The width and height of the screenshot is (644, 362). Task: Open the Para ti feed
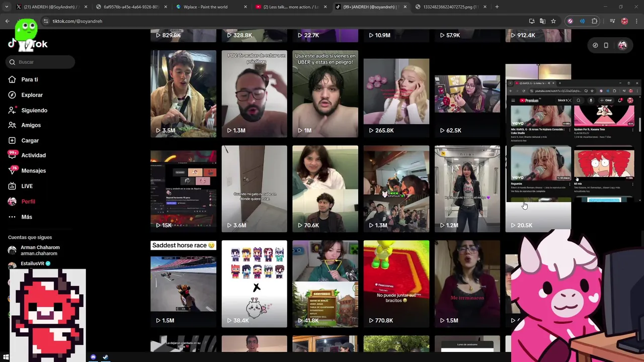[x=29, y=79]
